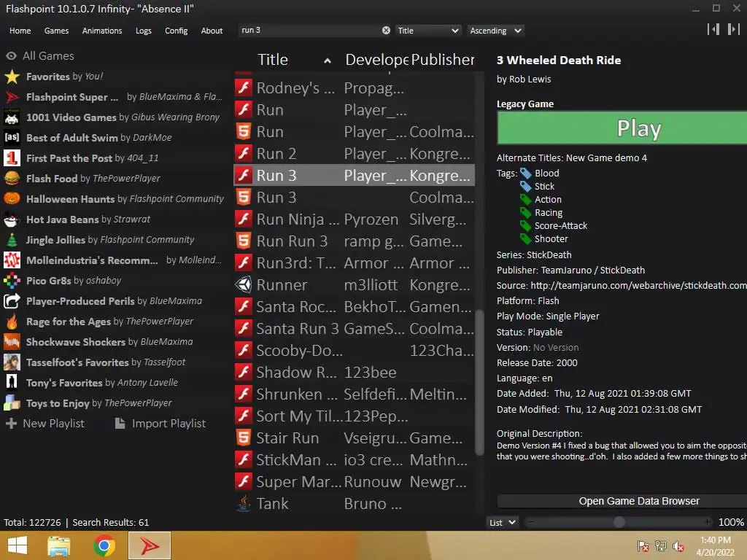Click the First Past the Post icon

pyautogui.click(x=12, y=158)
